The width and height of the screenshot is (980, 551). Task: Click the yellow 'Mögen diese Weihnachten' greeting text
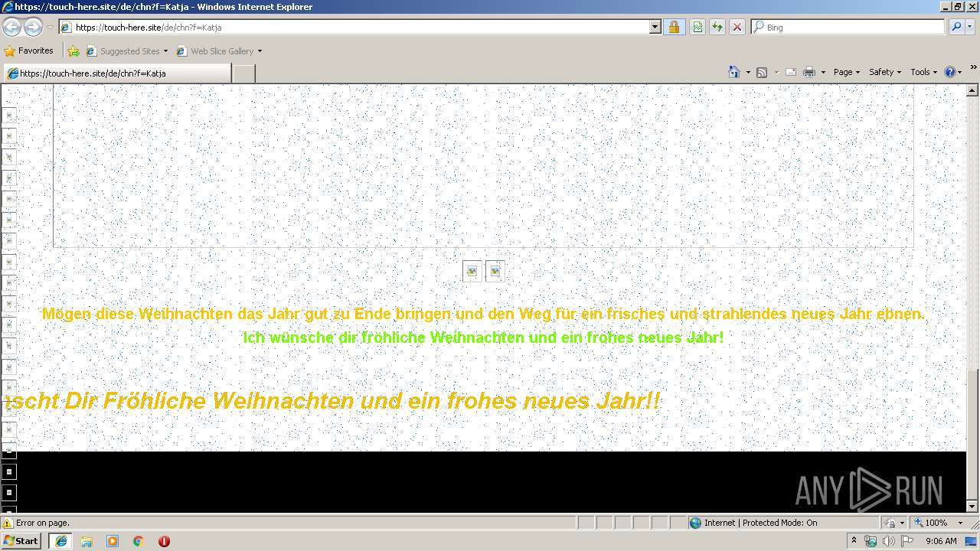(483, 314)
